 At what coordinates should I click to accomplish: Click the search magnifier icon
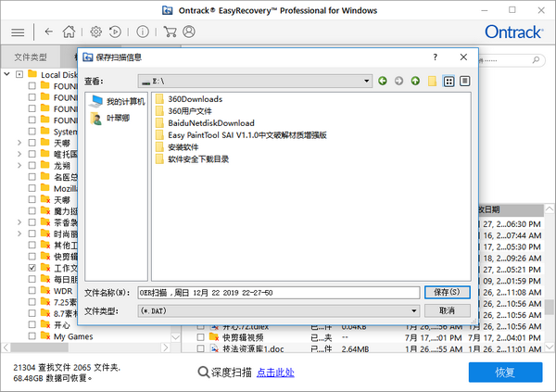[x=536, y=60]
